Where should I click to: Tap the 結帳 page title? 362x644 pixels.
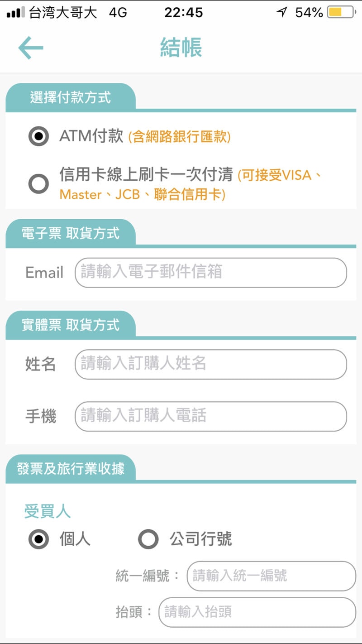[181, 48]
